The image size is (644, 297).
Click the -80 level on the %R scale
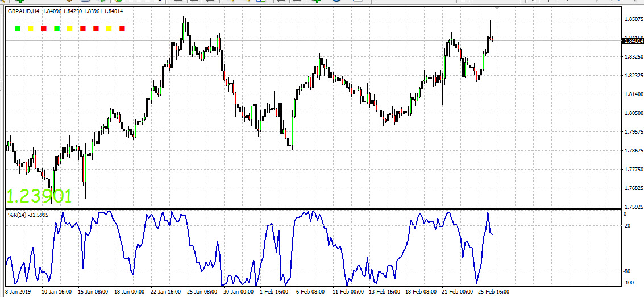click(625, 271)
